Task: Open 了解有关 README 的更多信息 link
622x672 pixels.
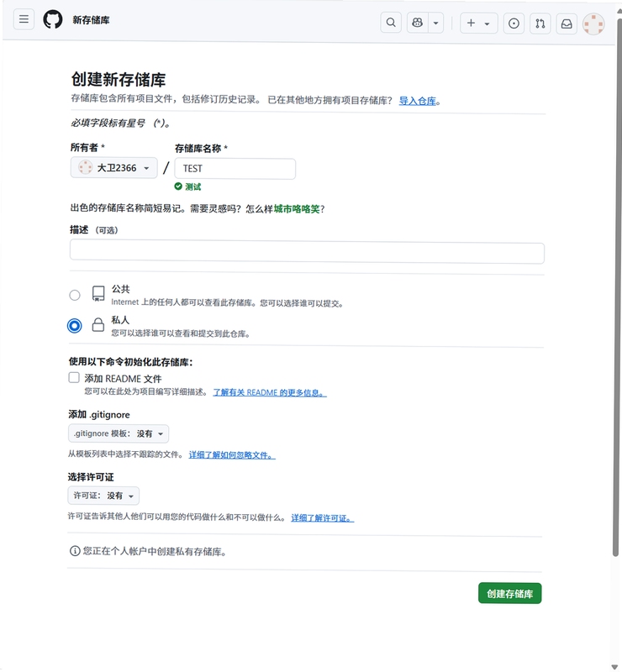Action: click(x=270, y=392)
